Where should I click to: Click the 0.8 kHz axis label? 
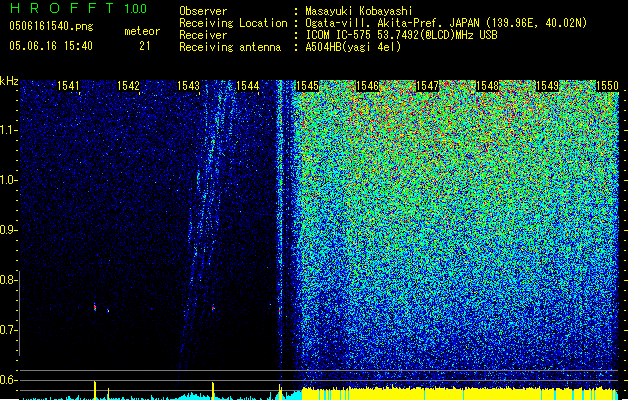tap(9, 280)
